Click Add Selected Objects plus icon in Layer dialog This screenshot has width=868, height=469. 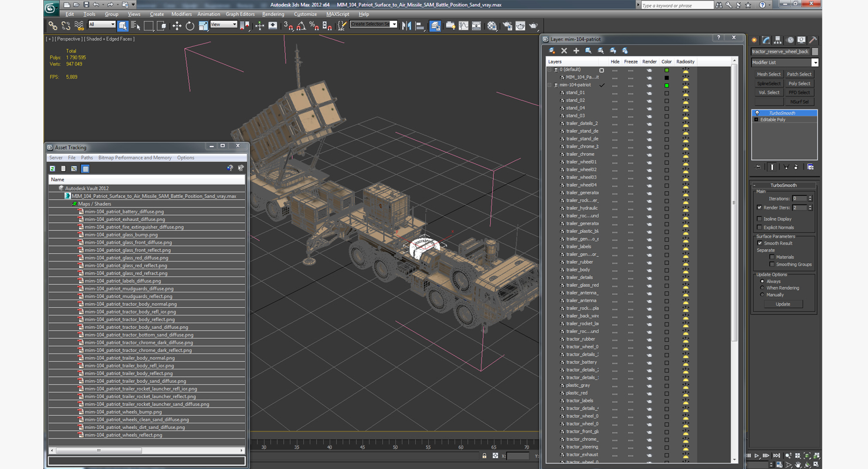[x=576, y=51]
